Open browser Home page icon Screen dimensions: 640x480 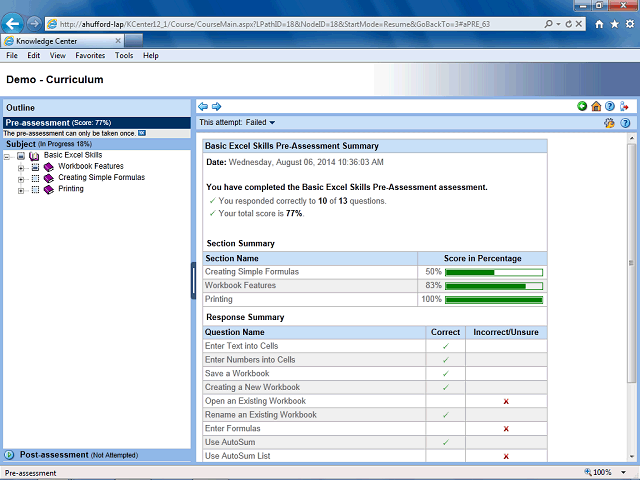pos(599,24)
